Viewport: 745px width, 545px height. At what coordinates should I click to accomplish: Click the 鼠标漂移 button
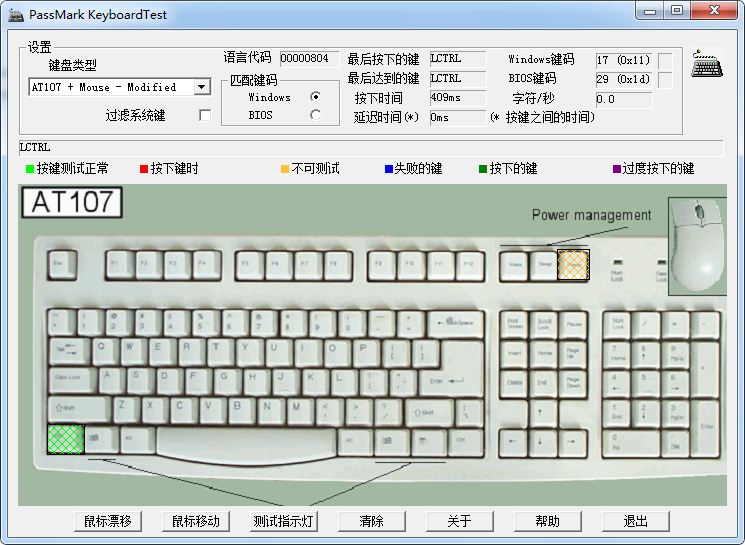click(x=108, y=521)
